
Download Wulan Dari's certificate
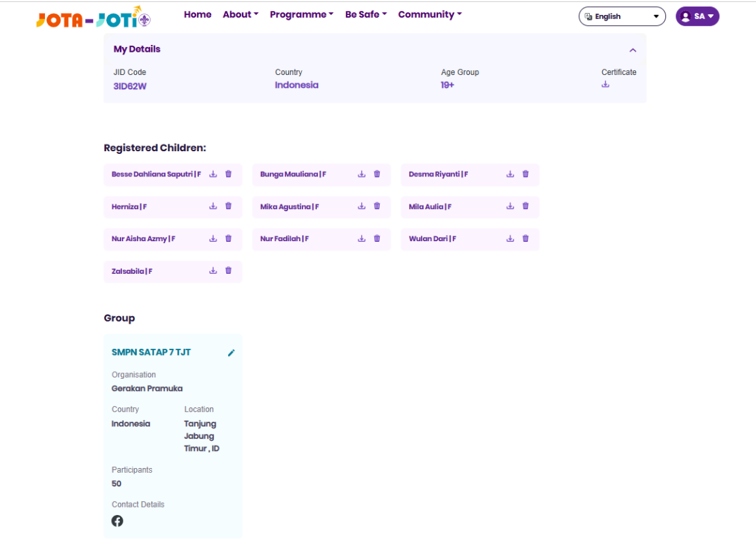pos(510,238)
